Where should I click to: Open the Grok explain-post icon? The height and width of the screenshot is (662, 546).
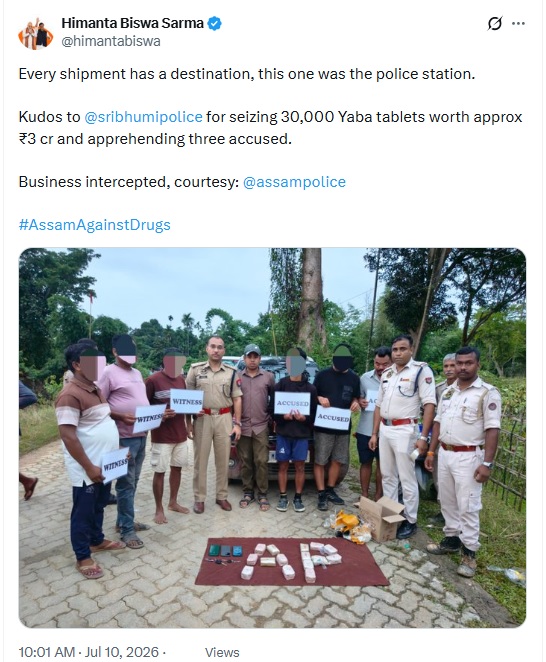pyautogui.click(x=494, y=23)
